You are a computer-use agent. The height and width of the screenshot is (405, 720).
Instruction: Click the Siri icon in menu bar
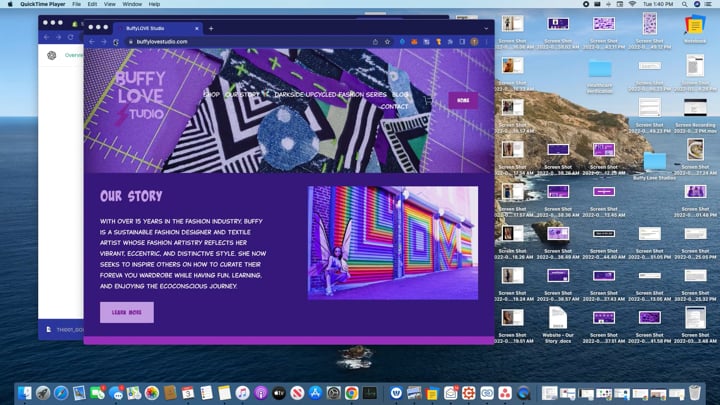click(x=697, y=4)
